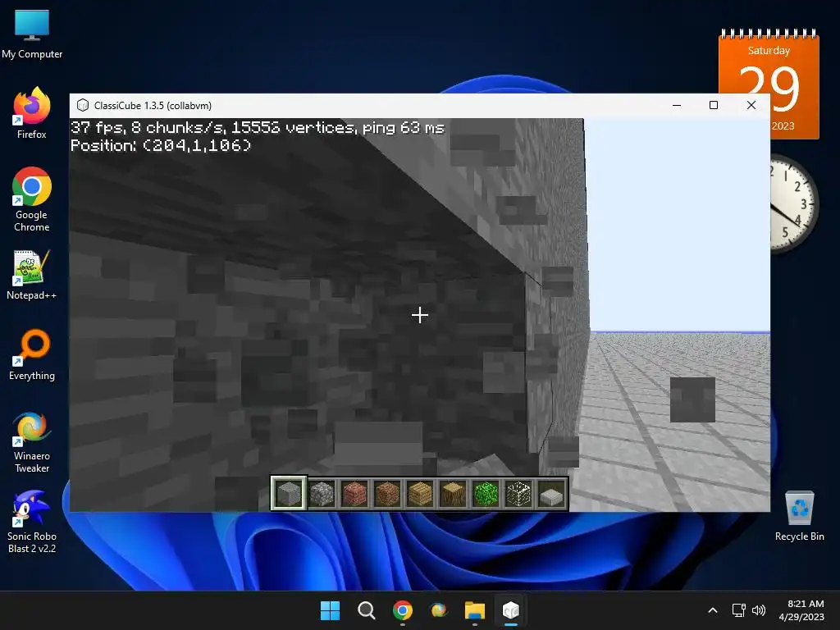Click the dark stone block on the floor
Screen dimensions: 840x630
coord(692,399)
